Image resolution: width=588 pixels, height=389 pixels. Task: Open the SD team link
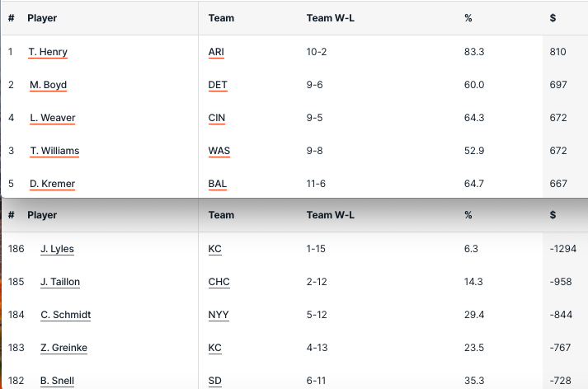(x=214, y=381)
